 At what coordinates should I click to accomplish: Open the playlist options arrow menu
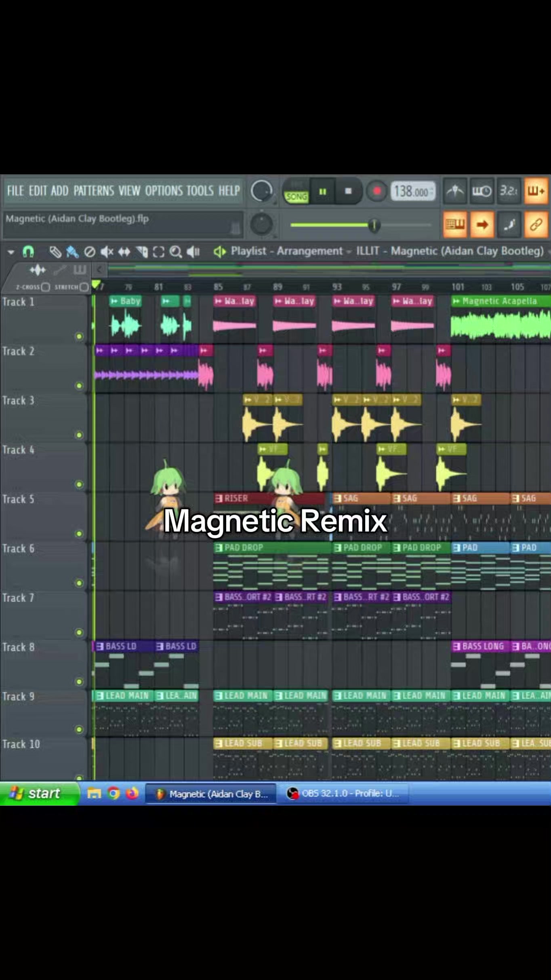click(x=11, y=252)
